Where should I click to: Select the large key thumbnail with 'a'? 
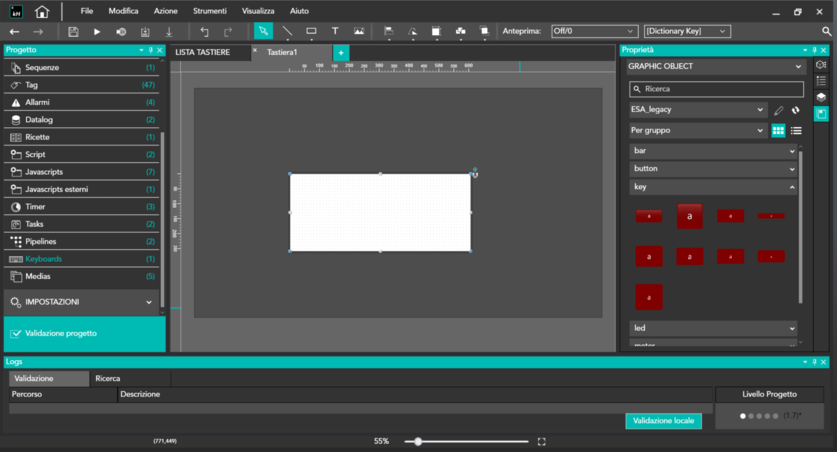(690, 216)
